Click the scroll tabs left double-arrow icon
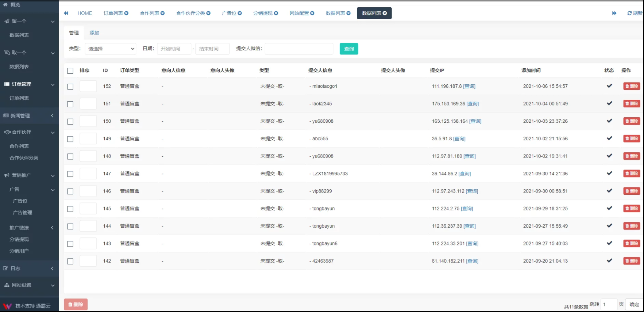This screenshot has width=644, height=312. [66, 13]
